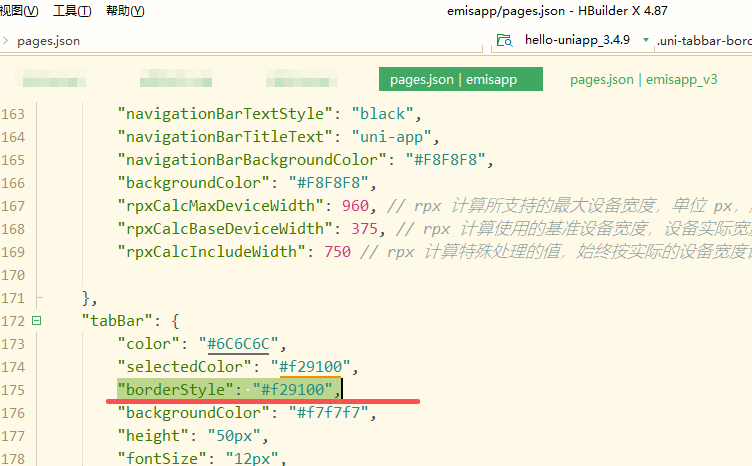Click the breadcrumb arrow before pages.json
The width and height of the screenshot is (752, 466).
click(6, 41)
